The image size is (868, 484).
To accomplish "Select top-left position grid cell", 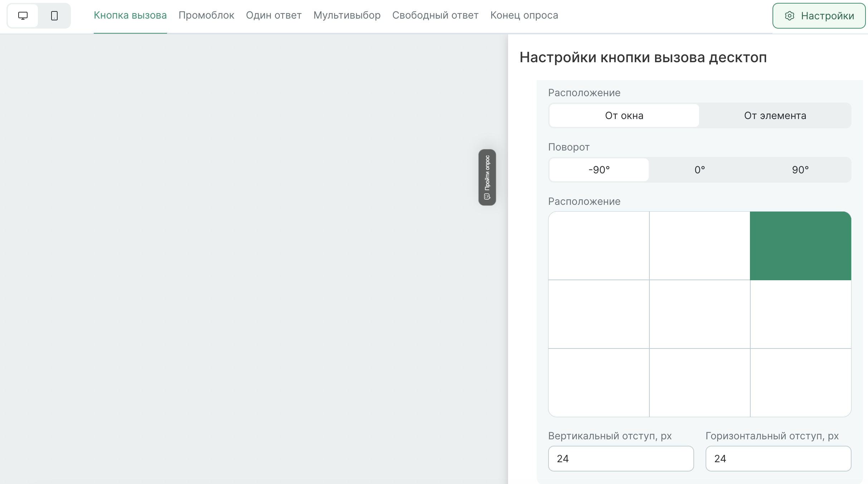I will point(599,246).
